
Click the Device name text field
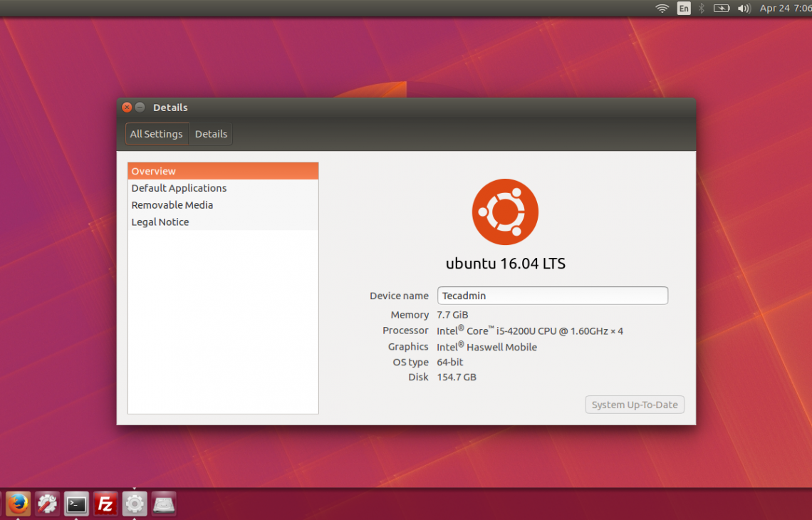pyautogui.click(x=553, y=296)
